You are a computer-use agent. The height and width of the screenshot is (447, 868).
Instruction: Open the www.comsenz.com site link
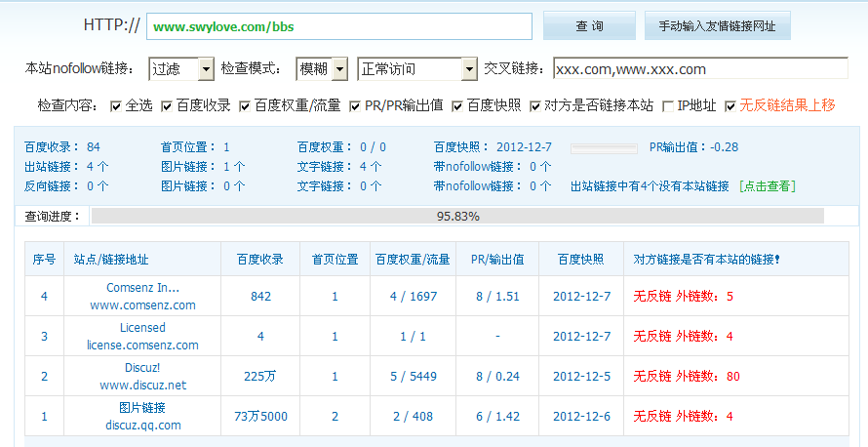click(142, 305)
